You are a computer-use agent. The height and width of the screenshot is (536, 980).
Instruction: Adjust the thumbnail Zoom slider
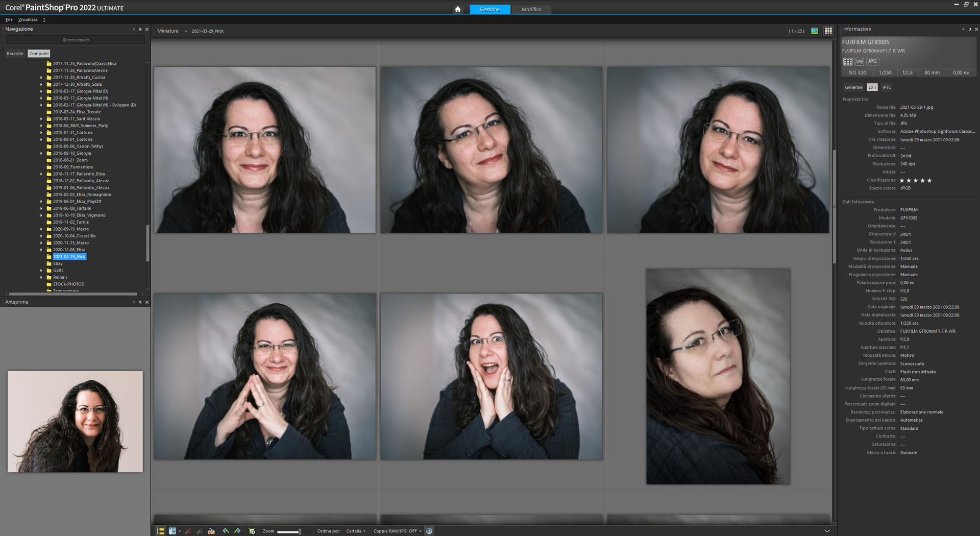point(300,531)
